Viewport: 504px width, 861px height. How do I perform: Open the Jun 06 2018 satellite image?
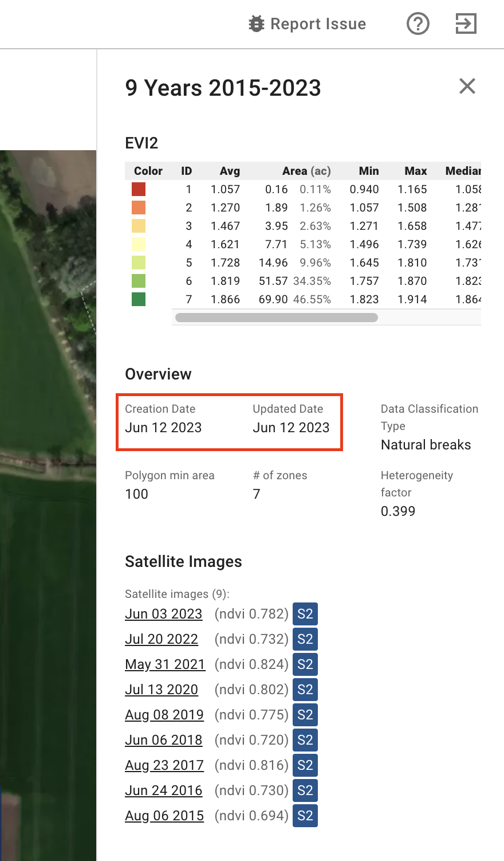click(x=163, y=740)
